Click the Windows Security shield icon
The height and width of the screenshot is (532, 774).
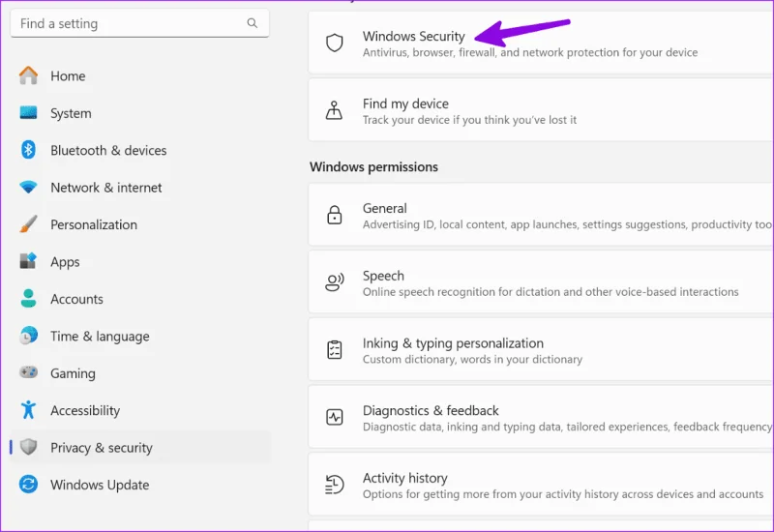point(335,43)
